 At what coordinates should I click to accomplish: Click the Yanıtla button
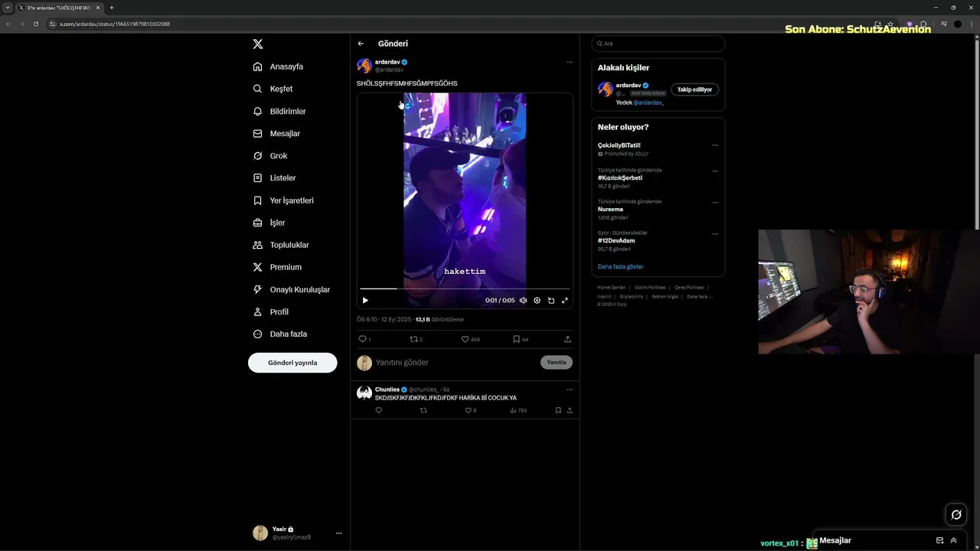[557, 363]
